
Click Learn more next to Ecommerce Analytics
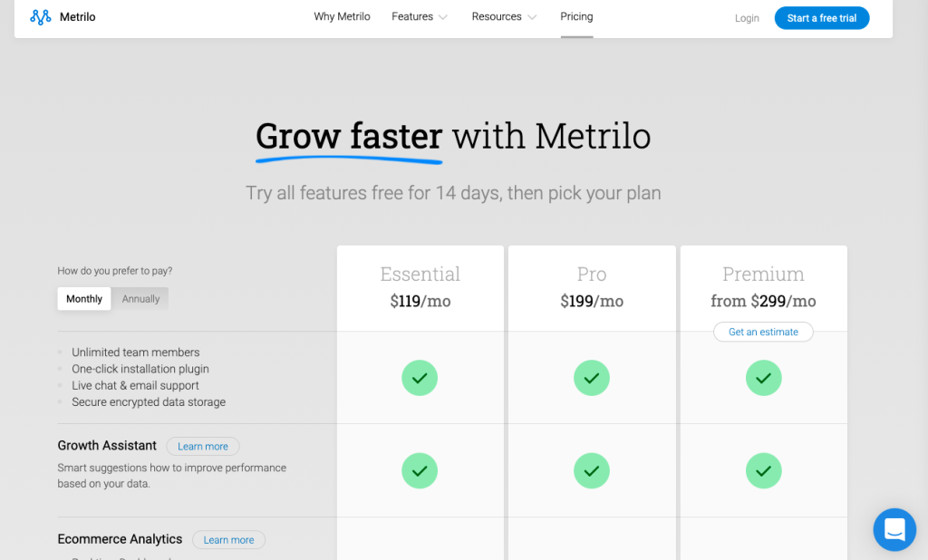click(x=228, y=540)
